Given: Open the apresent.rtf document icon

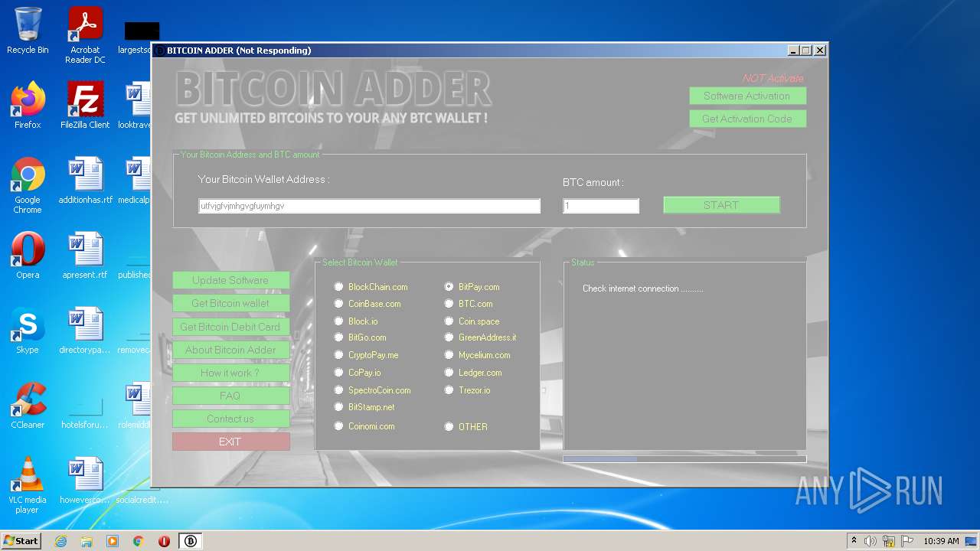Looking at the screenshot, I should pyautogui.click(x=85, y=256).
